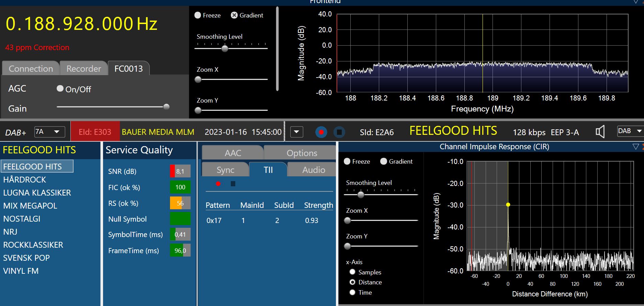This screenshot has height=306, width=644.
Task: Open the 7A channel dropdown
Action: point(49,132)
